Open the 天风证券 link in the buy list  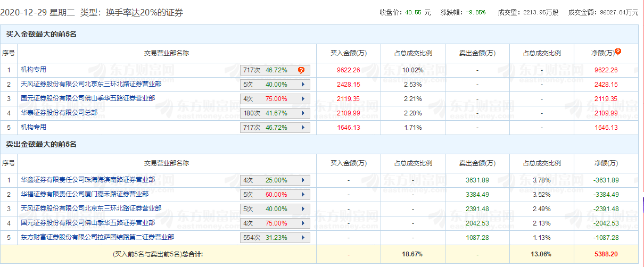tap(91, 84)
